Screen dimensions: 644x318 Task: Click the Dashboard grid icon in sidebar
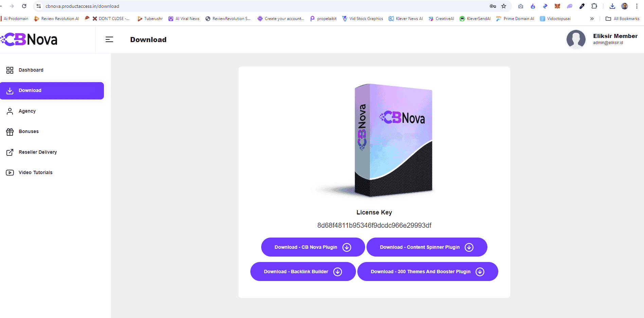coord(10,70)
